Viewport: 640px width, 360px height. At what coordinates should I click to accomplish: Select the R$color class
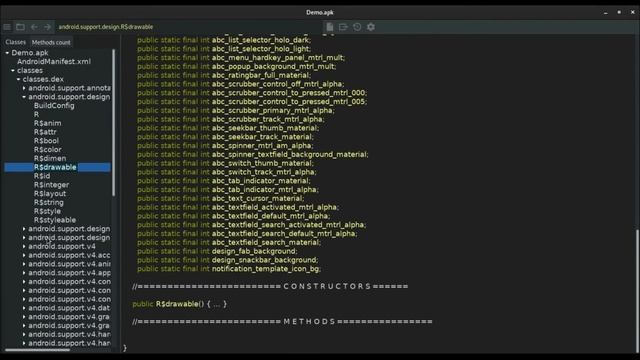pos(48,149)
